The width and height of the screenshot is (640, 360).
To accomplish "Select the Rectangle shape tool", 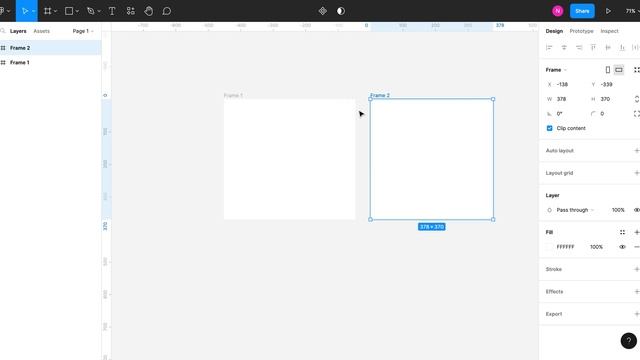I will [69, 11].
